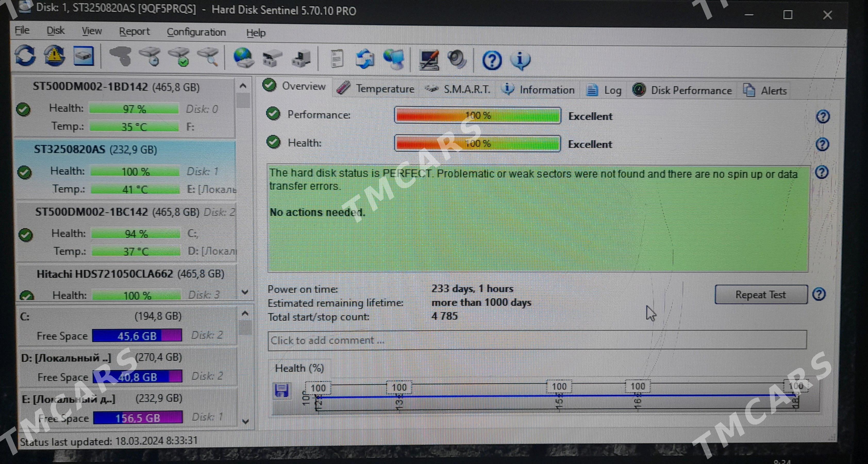The height and width of the screenshot is (464, 868).
Task: Click the floppy save icon in Health graph
Action: 281,391
